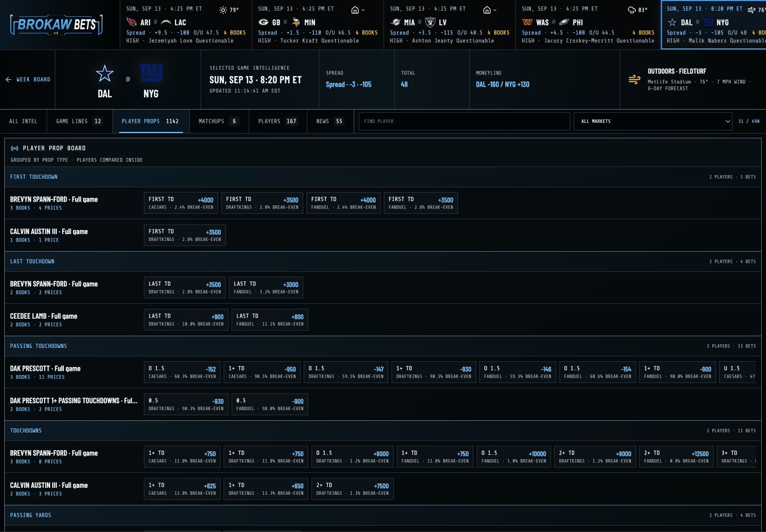
Task: Open the Matchups tab
Action: point(219,121)
